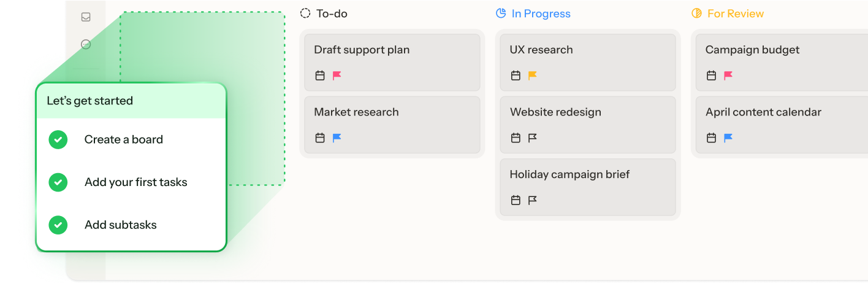This screenshot has height=283, width=868.
Task: Click the dashed green placeholder area
Action: [x=202, y=49]
